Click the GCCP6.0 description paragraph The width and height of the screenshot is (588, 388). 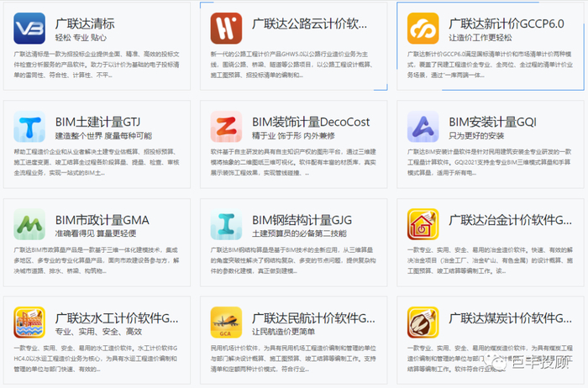tap(490, 65)
